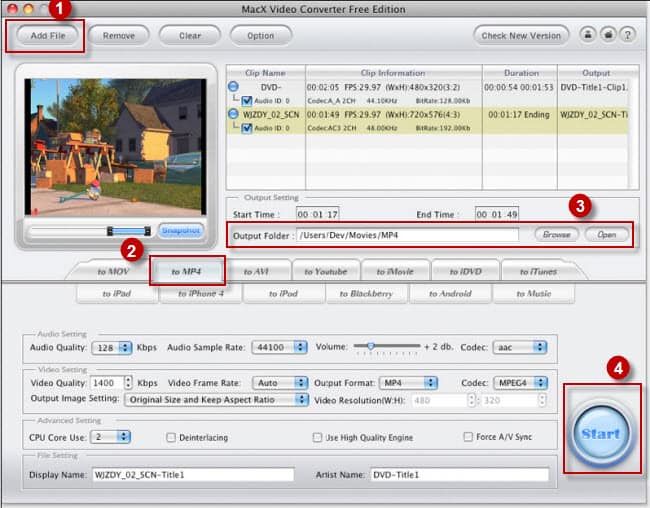Image resolution: width=650 pixels, height=508 pixels.
Task: Click the Display Name input field
Action: coord(193,475)
